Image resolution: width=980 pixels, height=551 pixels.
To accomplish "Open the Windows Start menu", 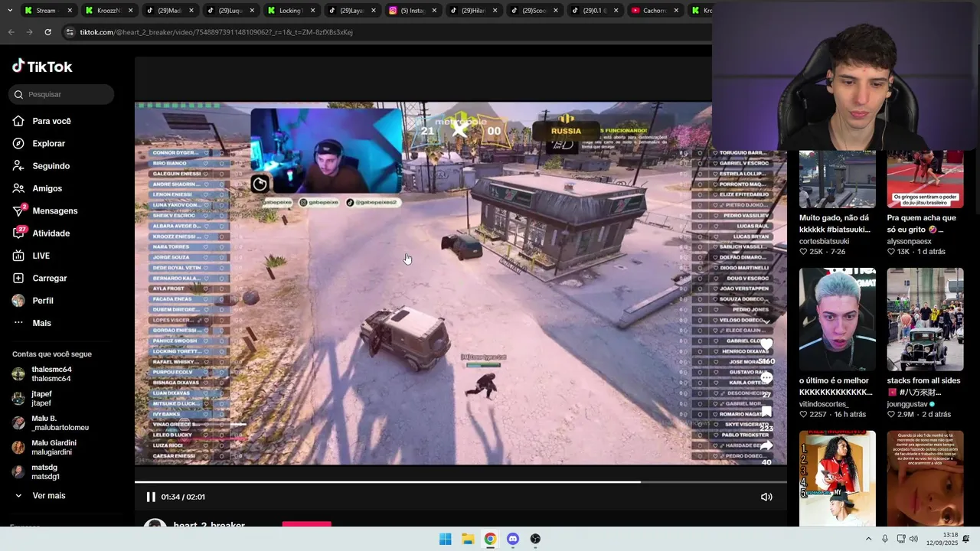I will coord(445,539).
